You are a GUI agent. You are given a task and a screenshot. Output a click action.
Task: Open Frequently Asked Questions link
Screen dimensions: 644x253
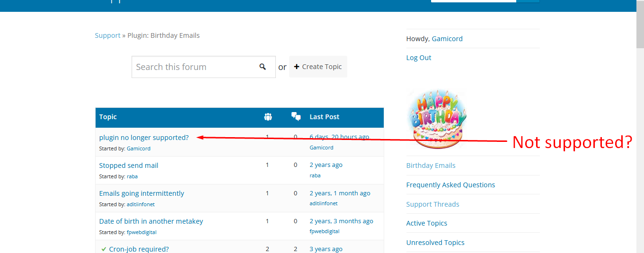450,185
